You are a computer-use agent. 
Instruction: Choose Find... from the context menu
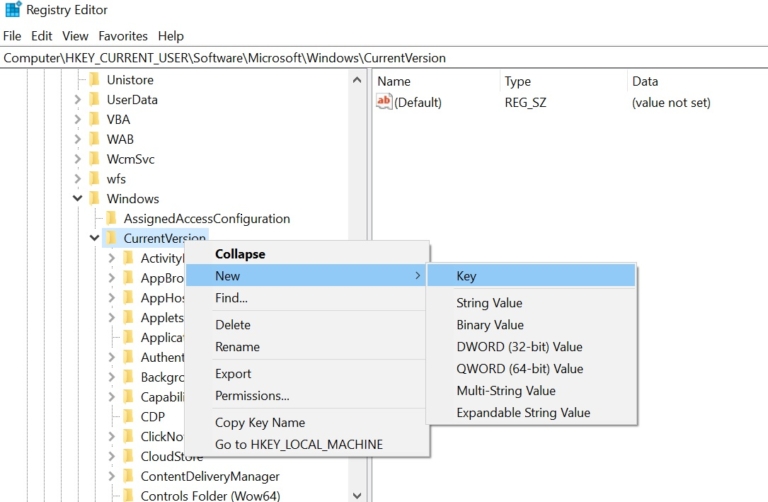point(308,298)
